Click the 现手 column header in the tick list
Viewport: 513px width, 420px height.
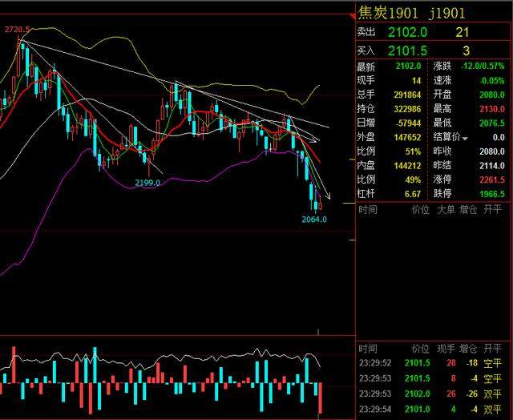coord(446,349)
